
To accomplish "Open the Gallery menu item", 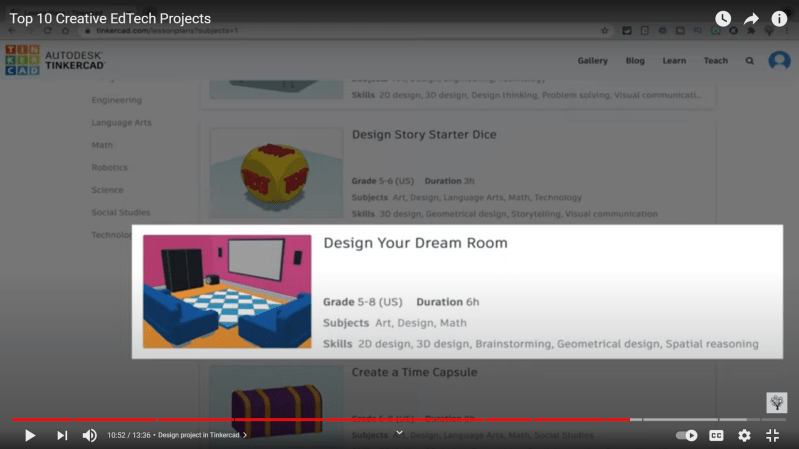I will pyautogui.click(x=592, y=61).
